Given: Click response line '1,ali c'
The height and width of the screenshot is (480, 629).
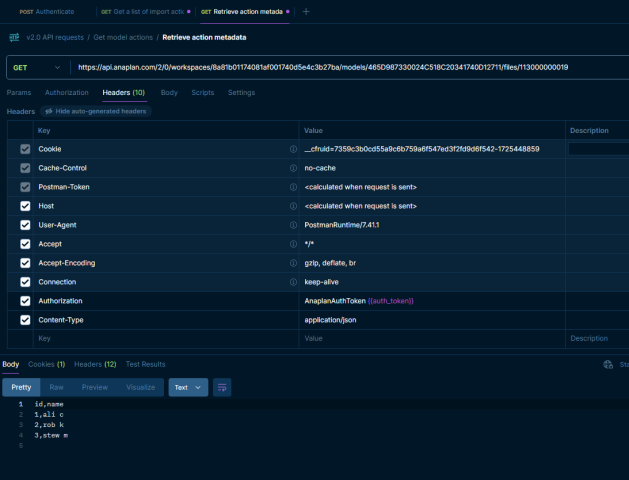Looking at the screenshot, I should click(49, 415).
